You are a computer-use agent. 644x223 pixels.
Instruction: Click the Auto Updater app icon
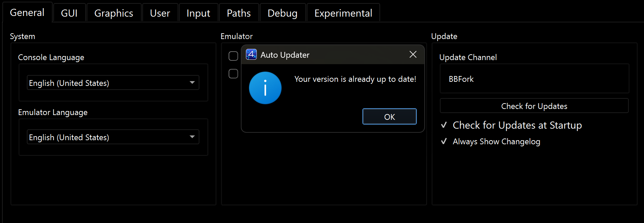point(251,54)
